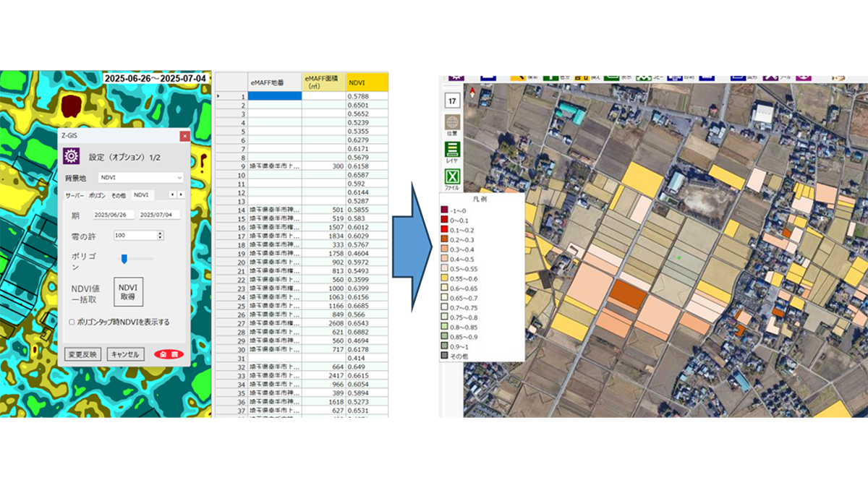Click the cloud tolerance field showing 100
Viewport: 868px width, 488px height.
tap(135, 236)
